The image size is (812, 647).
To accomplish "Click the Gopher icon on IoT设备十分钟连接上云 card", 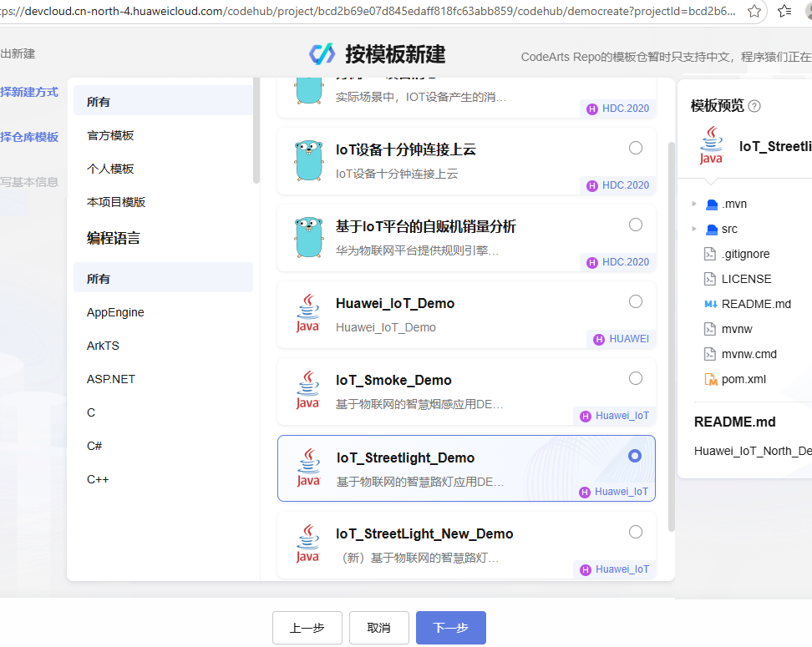I will [309, 160].
